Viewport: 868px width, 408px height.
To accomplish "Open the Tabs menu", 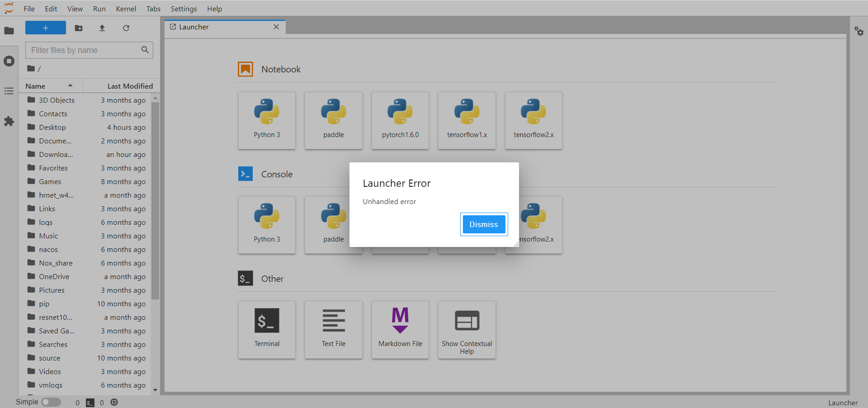I will pos(153,9).
